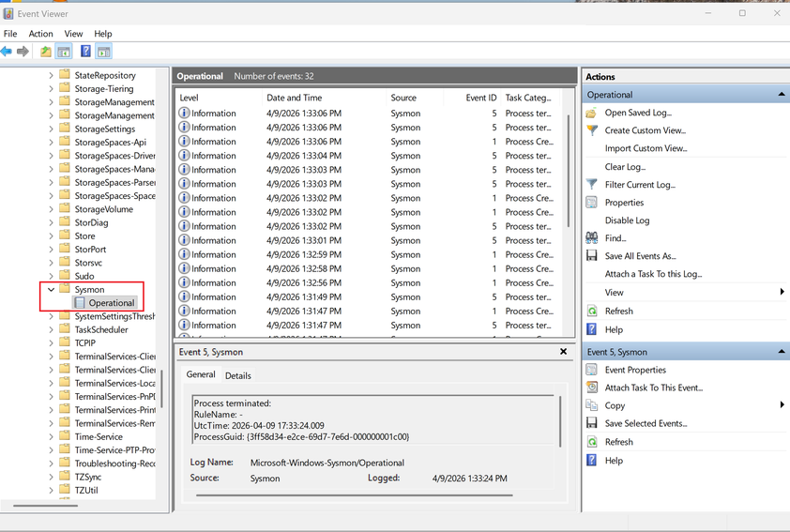Click the Create Custom View funnel icon
This screenshot has width=790, height=532.
click(592, 130)
